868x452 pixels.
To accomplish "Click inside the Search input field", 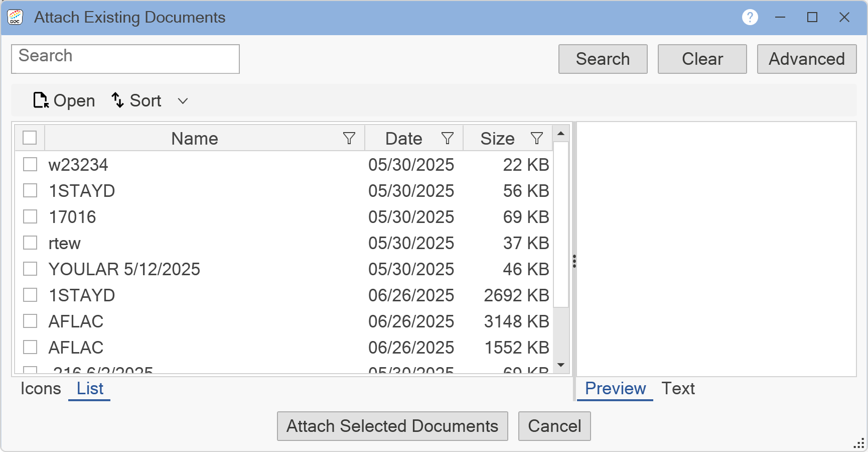I will 125,59.
